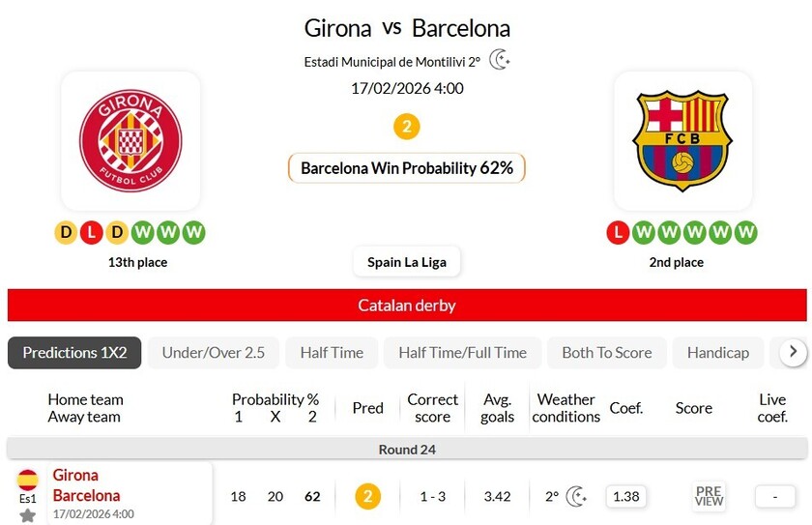Viewport: 812px width, 525px height.
Task: Click the moon weather icon in match row
Action: point(576,496)
